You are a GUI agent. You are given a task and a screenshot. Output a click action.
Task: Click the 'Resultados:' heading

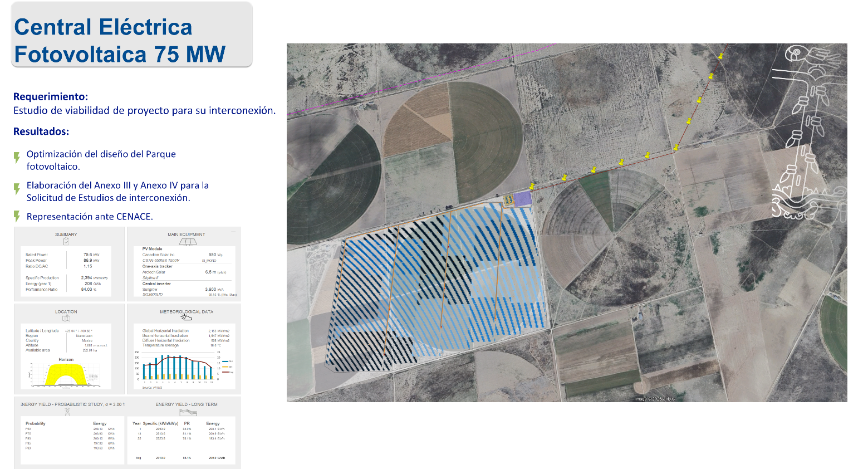(x=41, y=131)
